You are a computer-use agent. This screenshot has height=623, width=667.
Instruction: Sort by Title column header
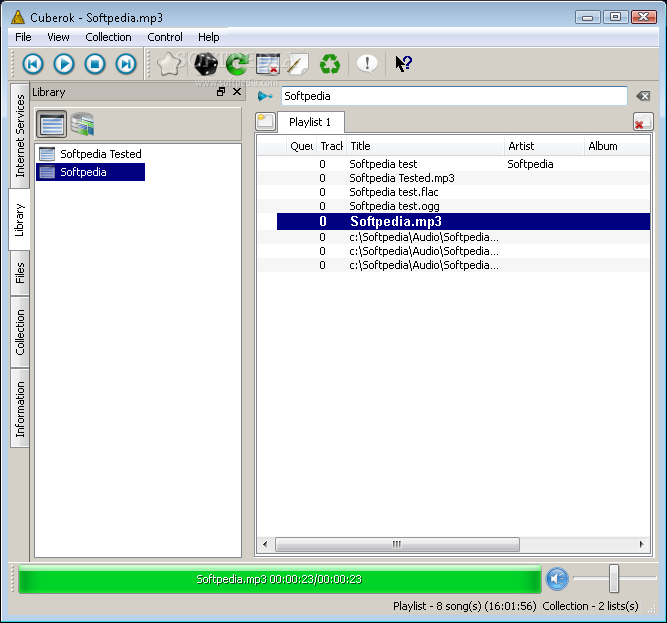click(425, 146)
